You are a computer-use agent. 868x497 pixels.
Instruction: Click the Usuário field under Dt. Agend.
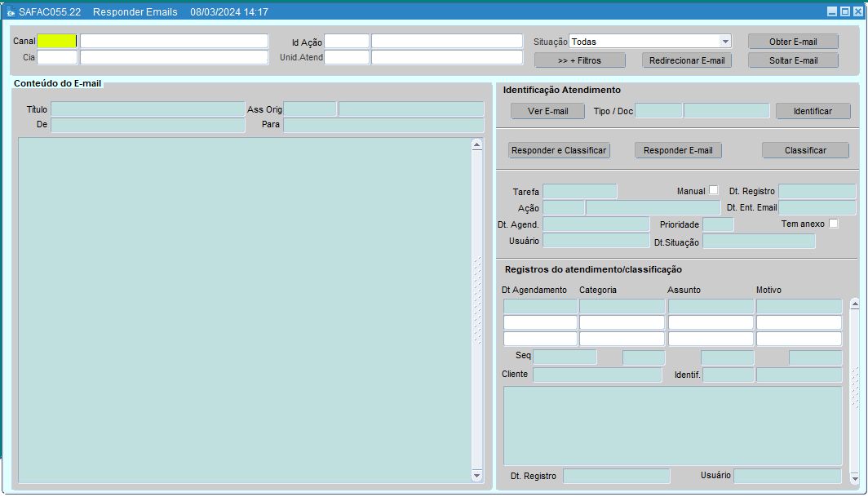point(596,241)
